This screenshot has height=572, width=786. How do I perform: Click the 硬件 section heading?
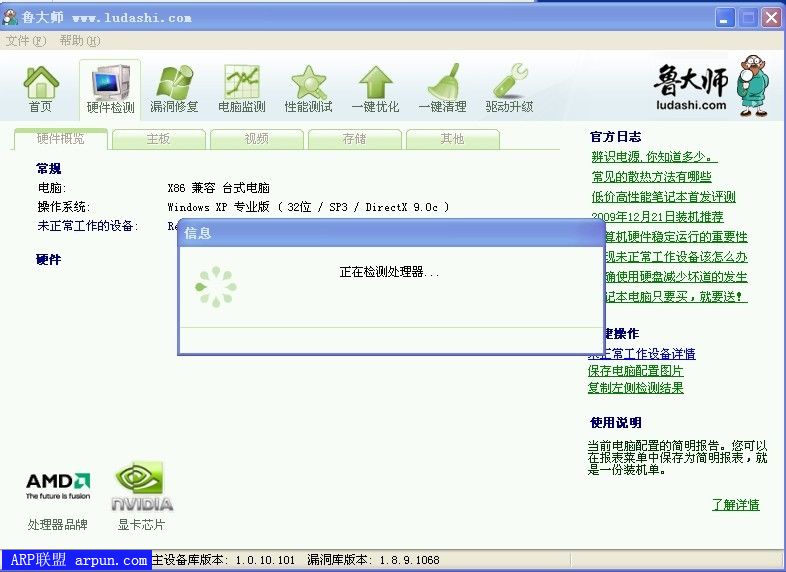49,260
